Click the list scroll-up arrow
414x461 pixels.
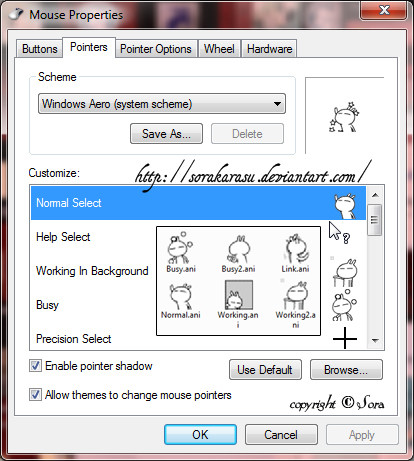coord(375,195)
